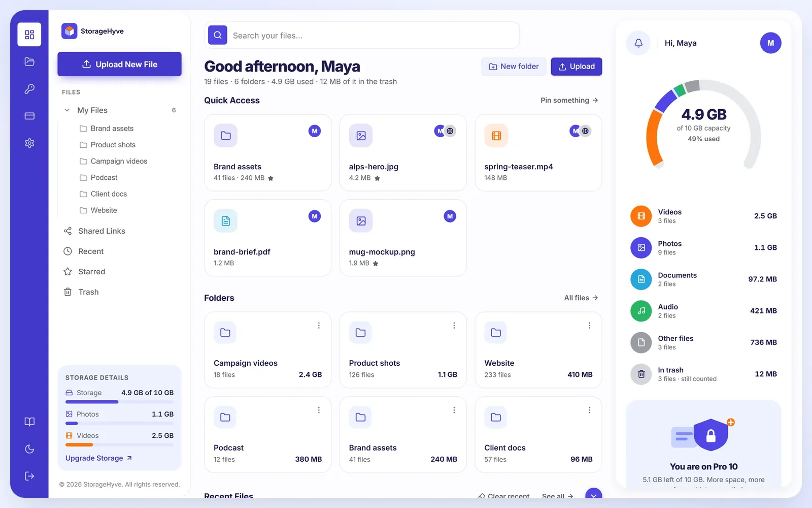812x508 pixels.
Task: Click the Documents category blue icon
Action: 641,279
